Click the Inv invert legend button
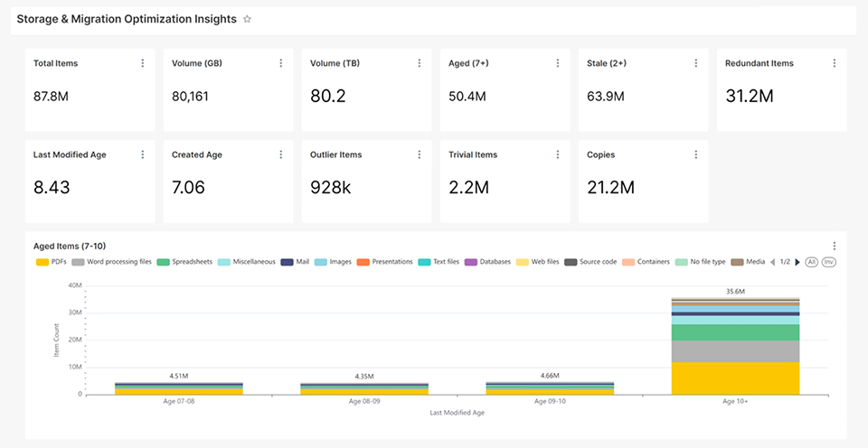This screenshot has height=448, width=868. (827, 262)
